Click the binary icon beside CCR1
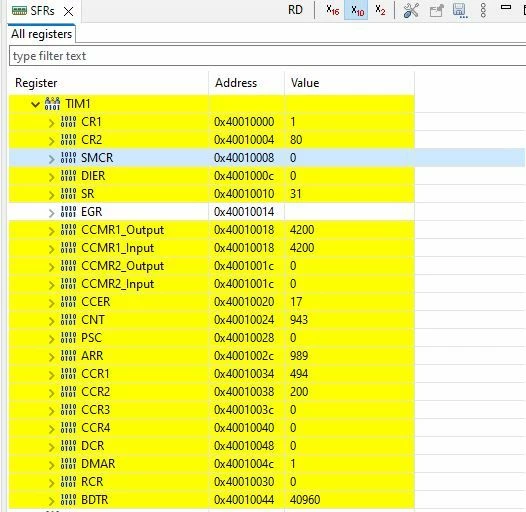The image size is (526, 512). coord(68,374)
